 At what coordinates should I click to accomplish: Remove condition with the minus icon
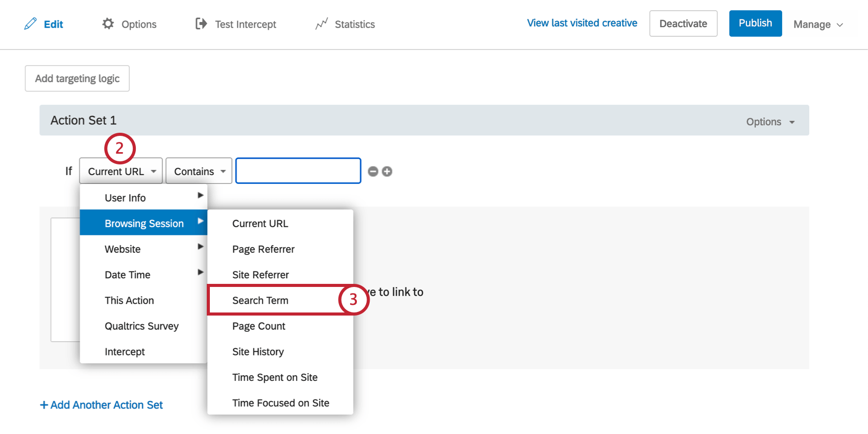pos(373,172)
